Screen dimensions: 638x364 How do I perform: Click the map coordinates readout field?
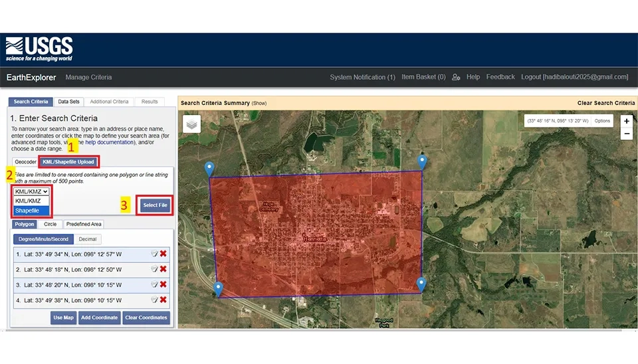point(558,121)
